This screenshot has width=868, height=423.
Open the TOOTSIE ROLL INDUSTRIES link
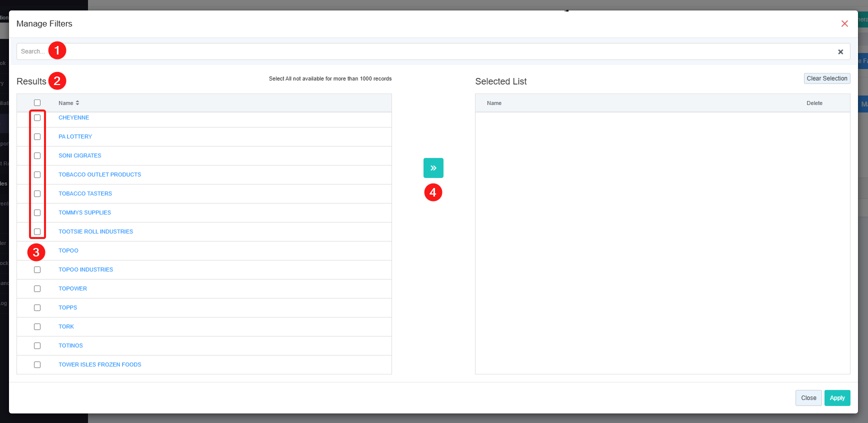pyautogui.click(x=96, y=232)
